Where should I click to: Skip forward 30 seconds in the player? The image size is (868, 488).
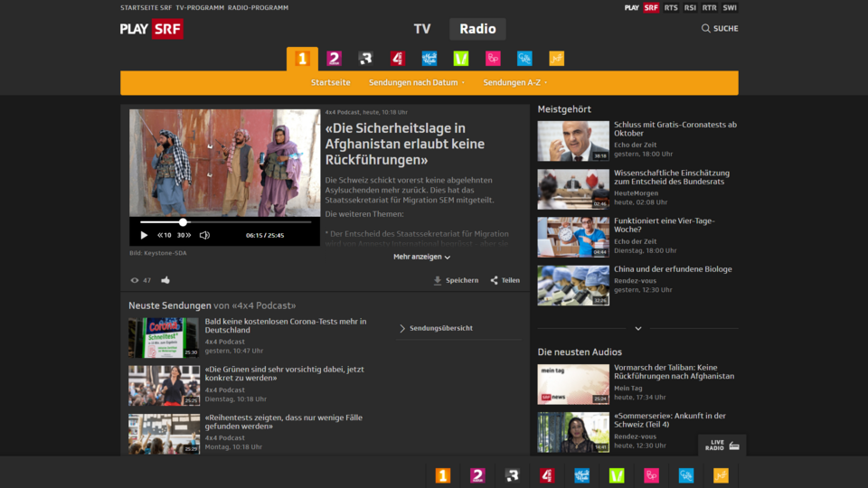pos(184,235)
